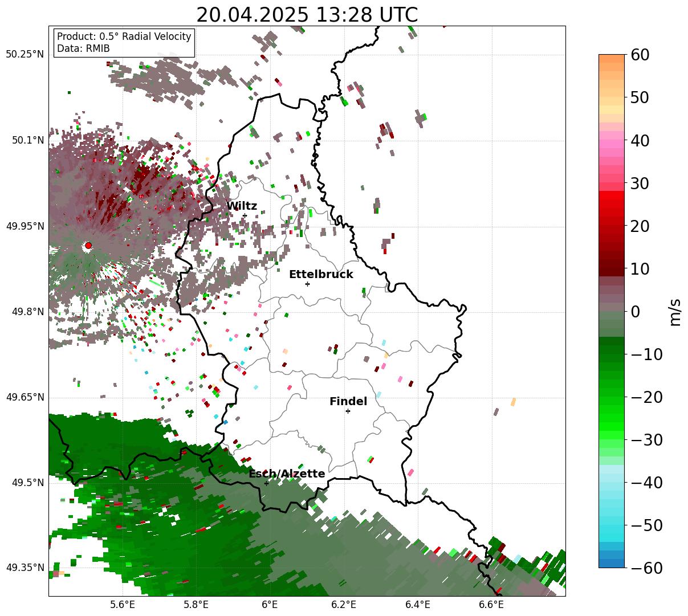Pick the cyan −50 m/s colorbar band
The image size is (688, 616).
(x=612, y=525)
